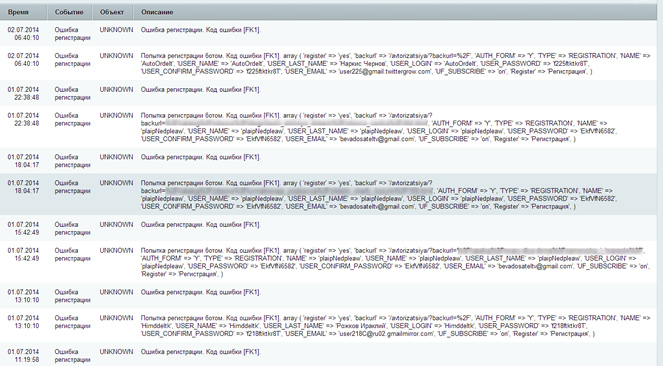Click UNKNOWN object in the 11:19:58 row
The image size is (663, 366).
tap(116, 352)
